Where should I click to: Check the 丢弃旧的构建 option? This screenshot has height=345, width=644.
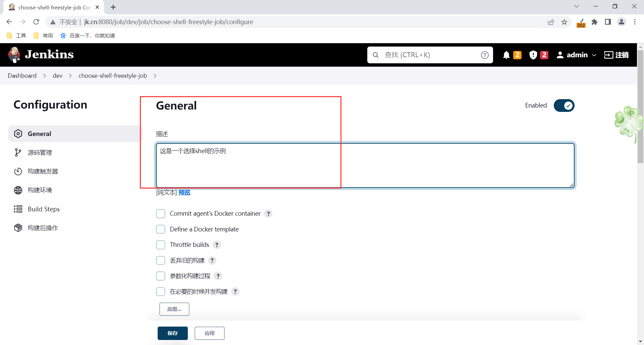(161, 261)
